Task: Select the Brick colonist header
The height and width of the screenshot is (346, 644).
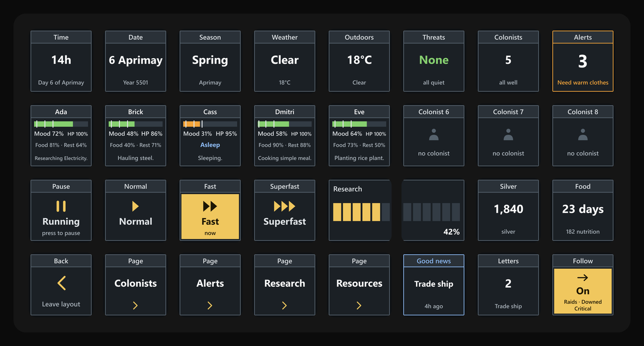Action: pos(135,112)
